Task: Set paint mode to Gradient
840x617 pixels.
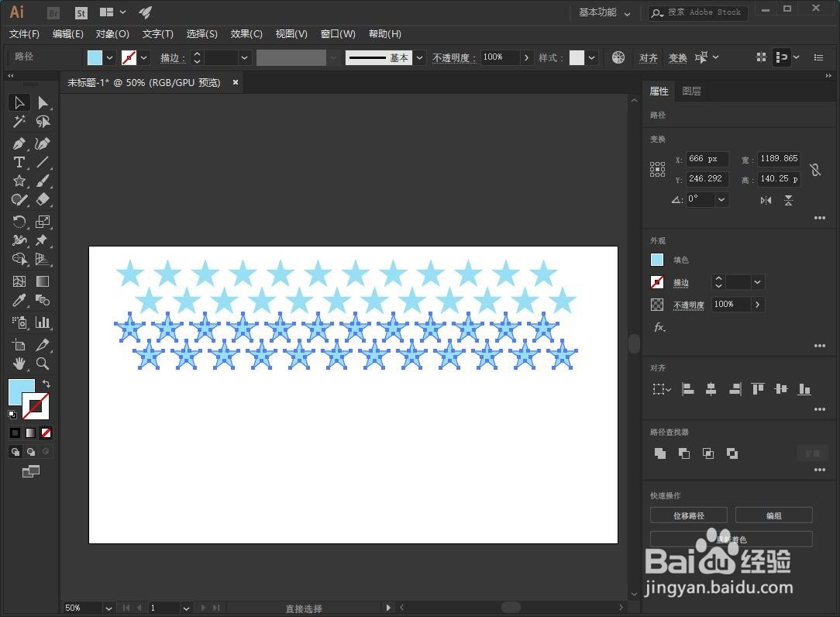Action: tap(30, 433)
